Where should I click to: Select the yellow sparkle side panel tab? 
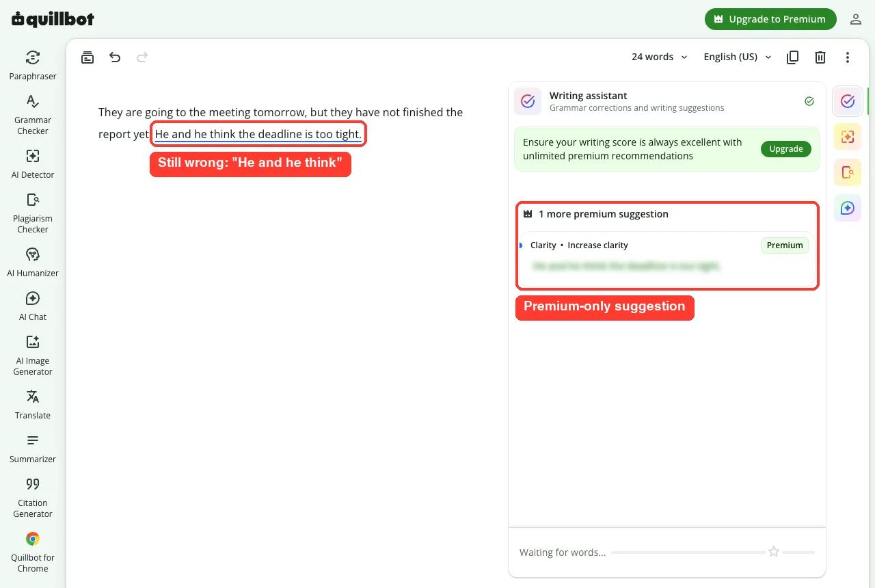(848, 137)
